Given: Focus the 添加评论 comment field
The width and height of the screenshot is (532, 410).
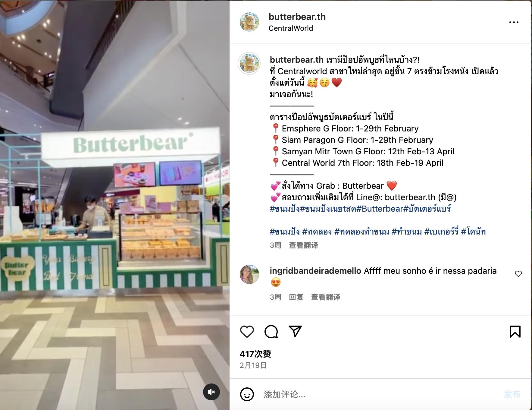Looking at the screenshot, I should click(380, 394).
